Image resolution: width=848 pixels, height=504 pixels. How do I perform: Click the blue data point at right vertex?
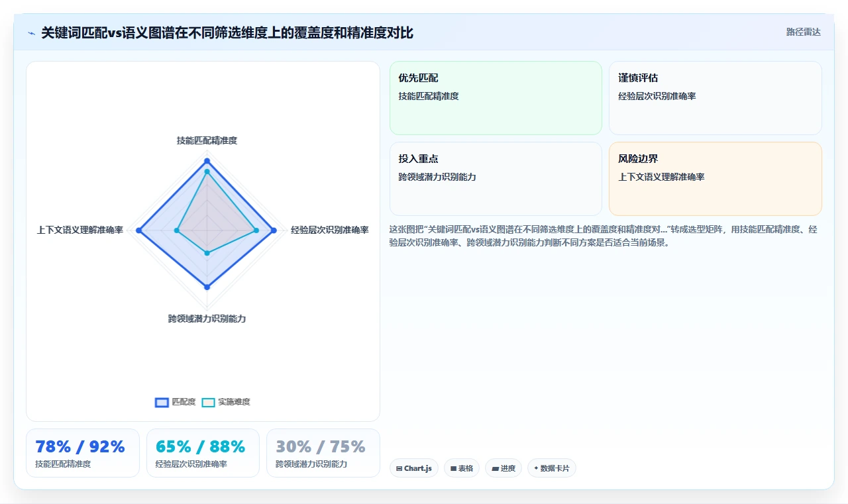coord(274,230)
